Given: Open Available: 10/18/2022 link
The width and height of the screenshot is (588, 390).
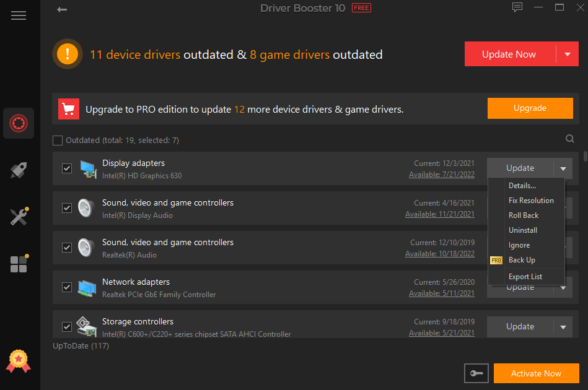Looking at the screenshot, I should pyautogui.click(x=439, y=254).
